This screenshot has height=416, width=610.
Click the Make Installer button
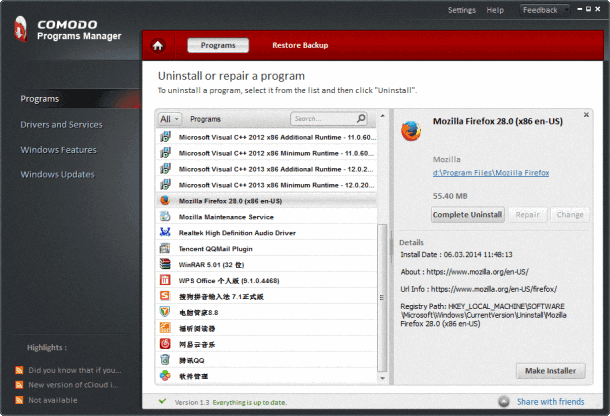click(x=550, y=371)
